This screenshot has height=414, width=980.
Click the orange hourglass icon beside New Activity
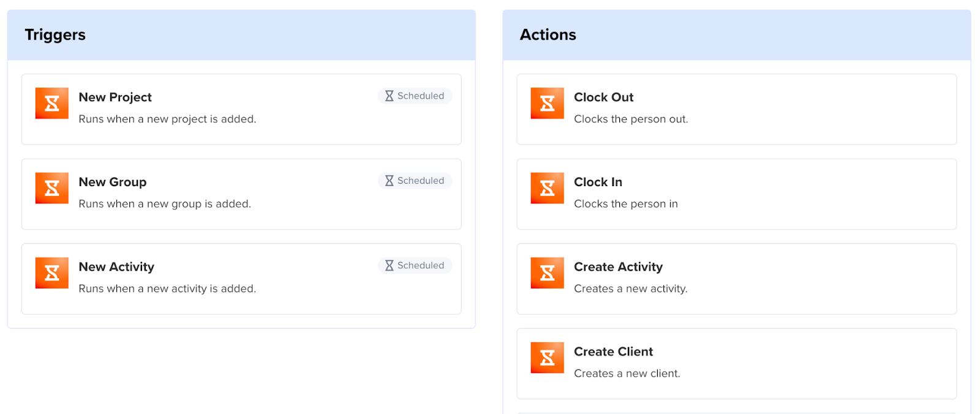(x=52, y=273)
